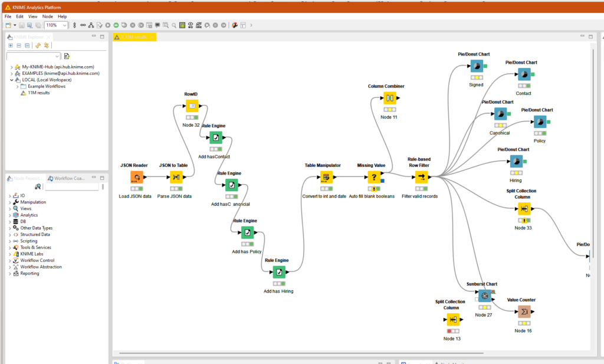Select the Missing Value node
The image size is (604, 364).
click(373, 177)
